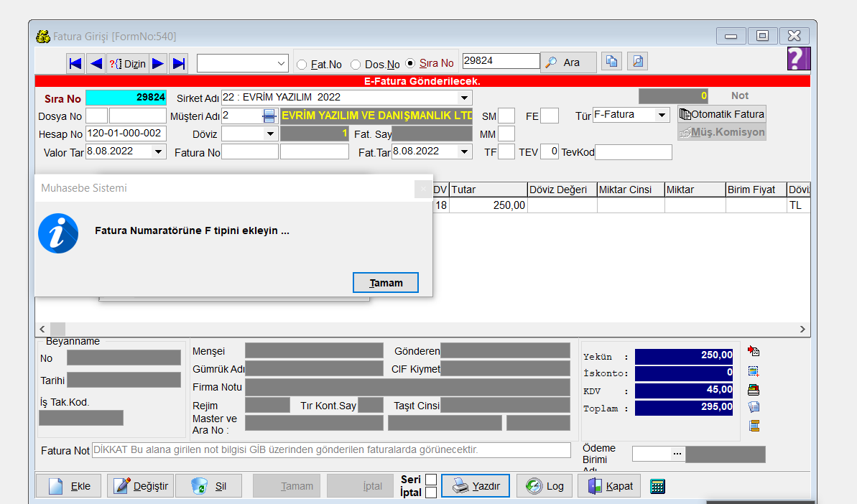Click the pages icon beside Toplam
Viewport: 857px width, 504px height.
(754, 407)
